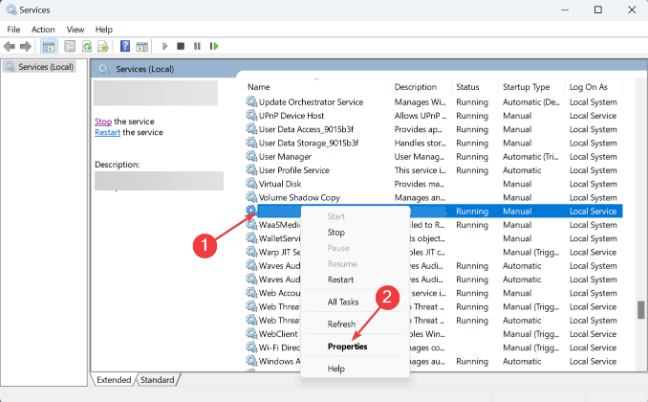Click the Forward arrow in the toolbar
Screen dimensions: 648x402
pyautogui.click(x=26, y=46)
